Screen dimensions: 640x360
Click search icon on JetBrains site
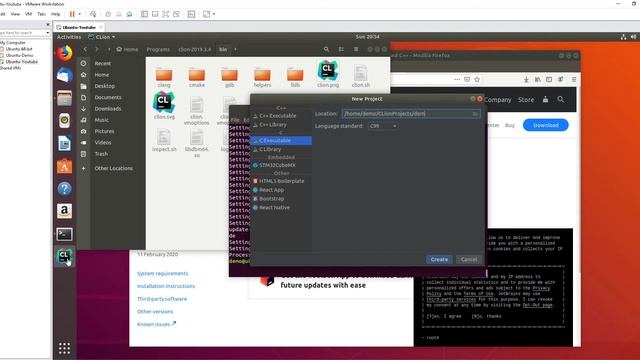click(x=561, y=99)
